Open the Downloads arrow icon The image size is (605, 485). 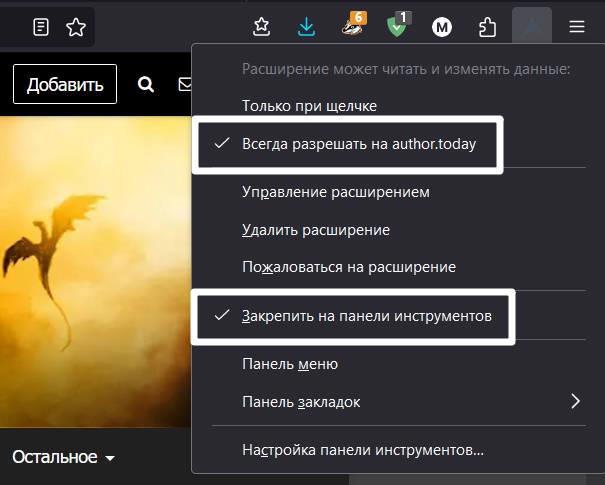coord(307,27)
